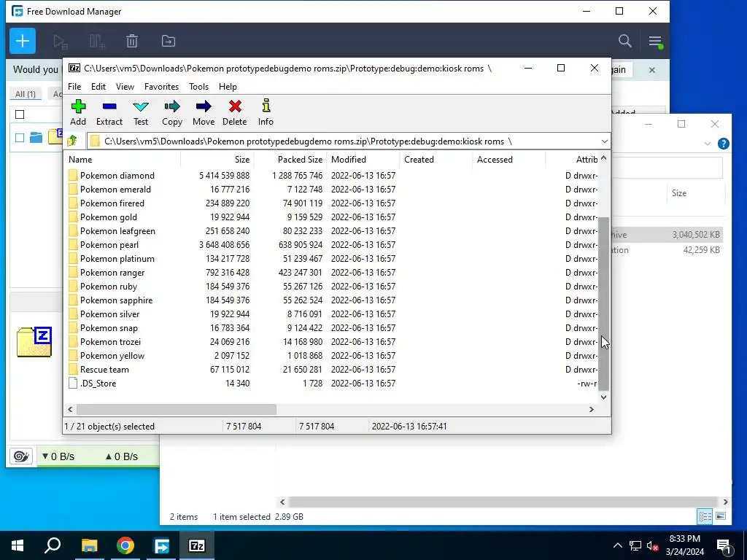Click the 7-Zip vertical scrollbar thumb

(x=603, y=303)
